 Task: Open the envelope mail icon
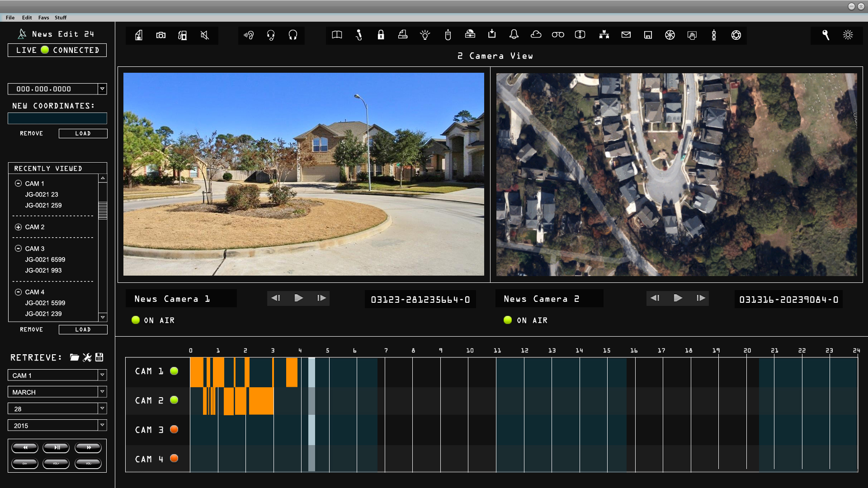click(626, 35)
